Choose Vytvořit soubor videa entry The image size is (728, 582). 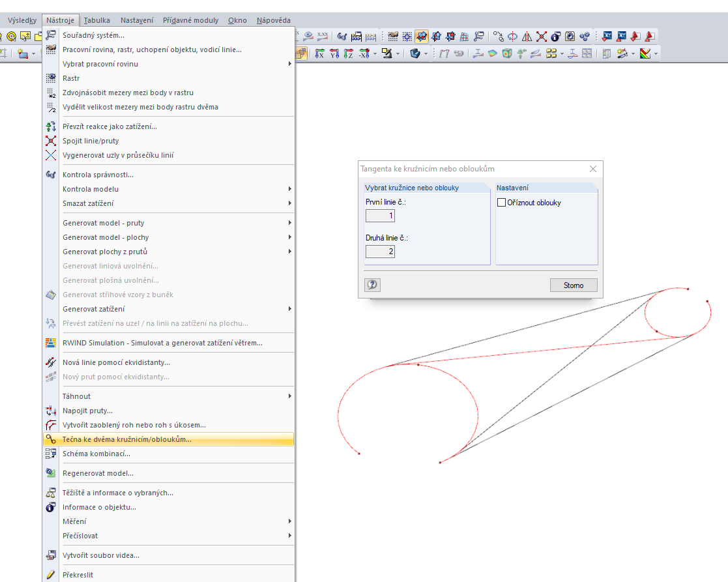(169, 555)
